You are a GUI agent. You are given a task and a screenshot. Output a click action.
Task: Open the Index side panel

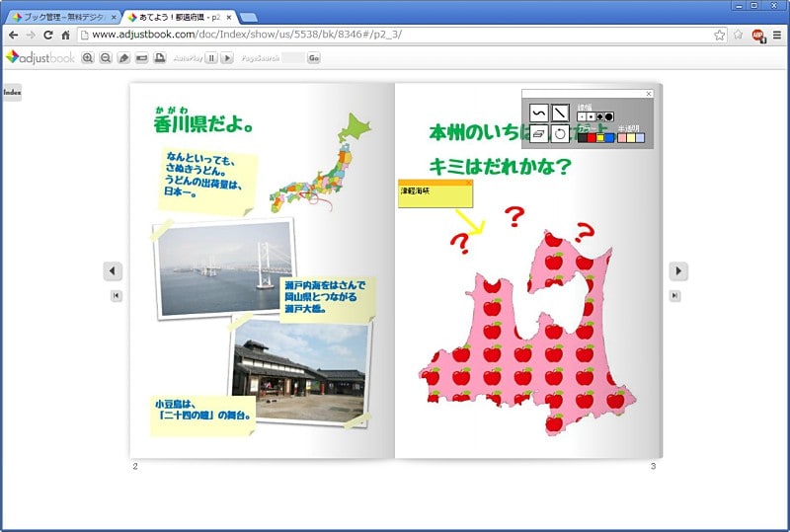(x=12, y=92)
